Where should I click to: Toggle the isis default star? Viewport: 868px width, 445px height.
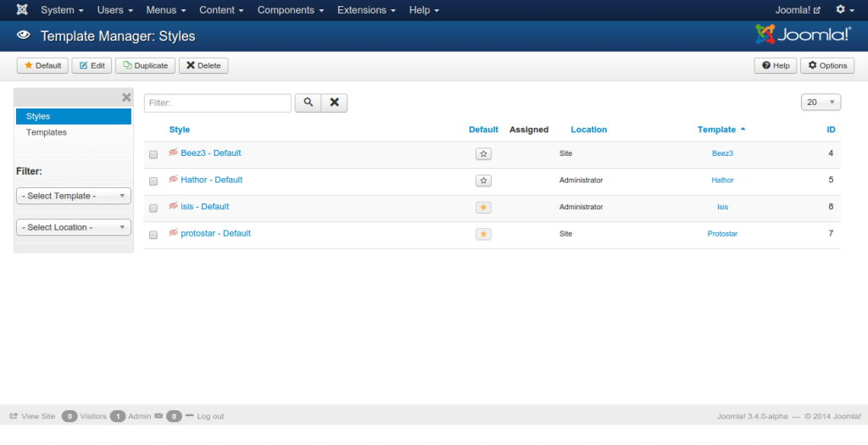tap(483, 207)
